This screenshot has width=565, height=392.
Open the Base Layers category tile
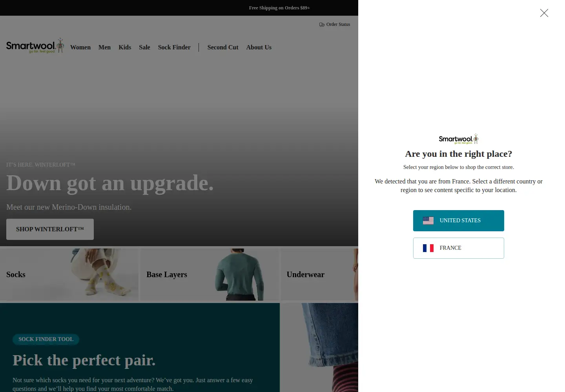tap(210, 274)
